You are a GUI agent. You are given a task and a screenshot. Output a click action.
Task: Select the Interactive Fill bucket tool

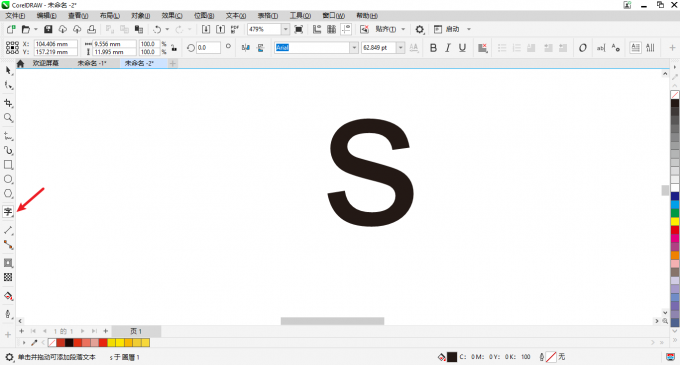pos(8,296)
